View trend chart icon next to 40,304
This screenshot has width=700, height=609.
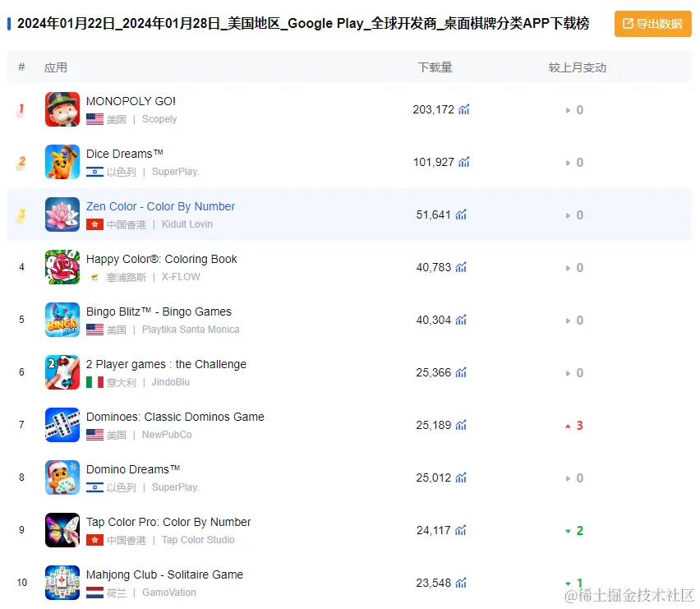[x=461, y=320]
